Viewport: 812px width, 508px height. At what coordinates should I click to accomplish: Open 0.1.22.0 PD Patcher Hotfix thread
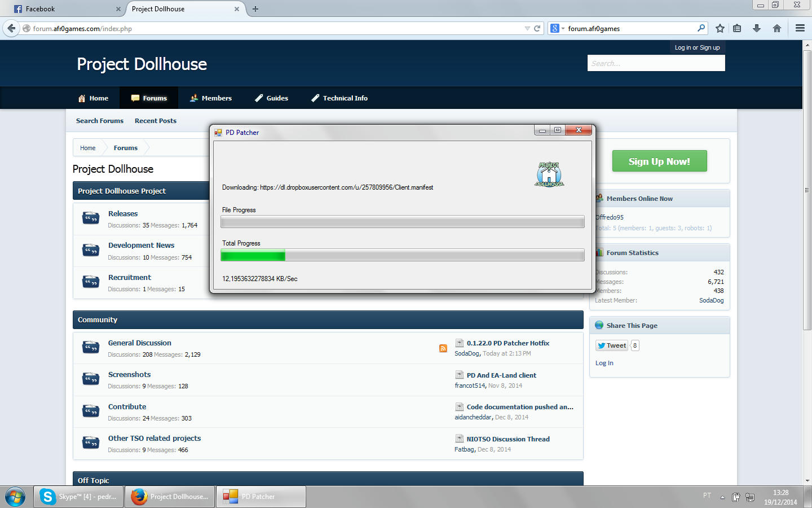coord(507,343)
